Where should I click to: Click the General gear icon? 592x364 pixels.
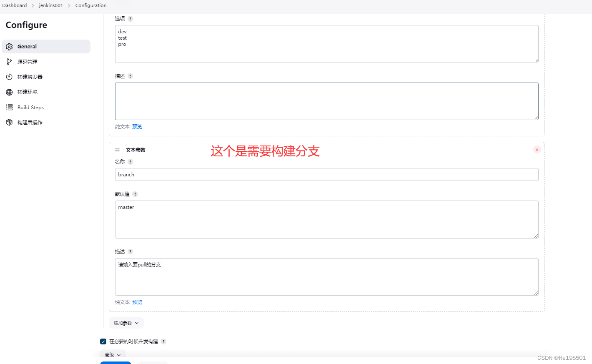click(9, 47)
